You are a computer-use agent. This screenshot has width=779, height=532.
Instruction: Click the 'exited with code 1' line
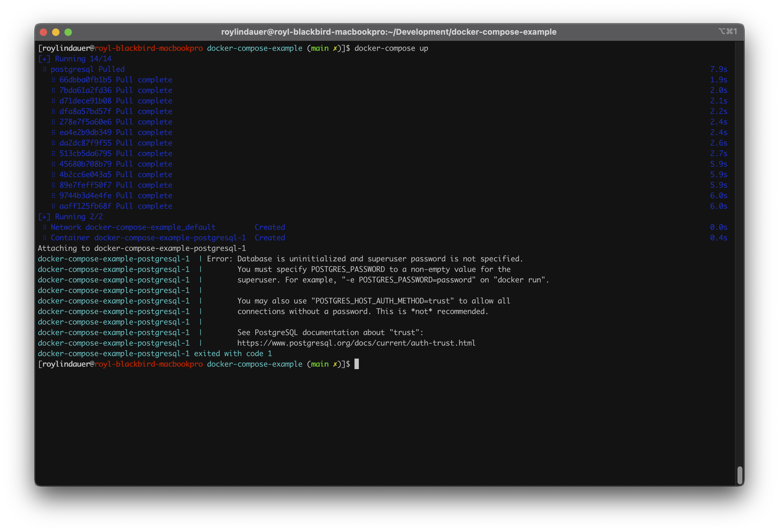(155, 354)
